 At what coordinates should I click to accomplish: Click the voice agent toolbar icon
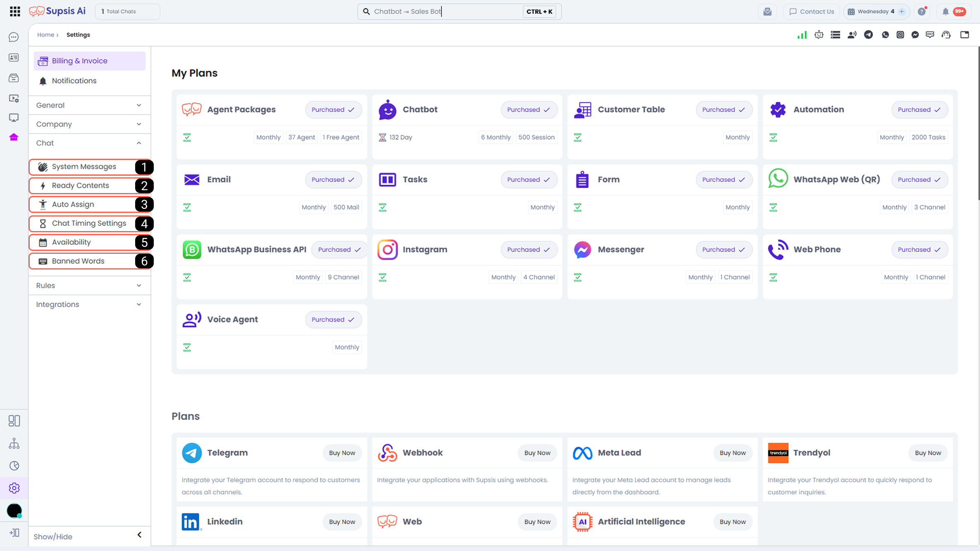pyautogui.click(x=852, y=35)
